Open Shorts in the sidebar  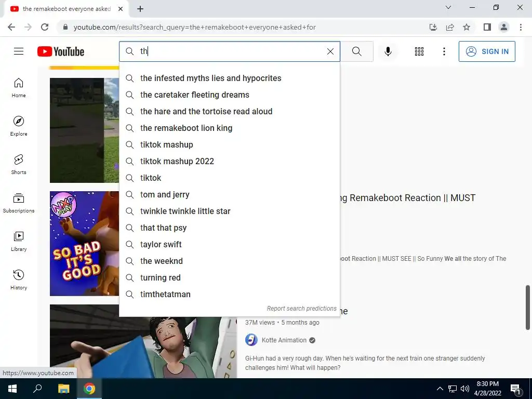click(19, 164)
